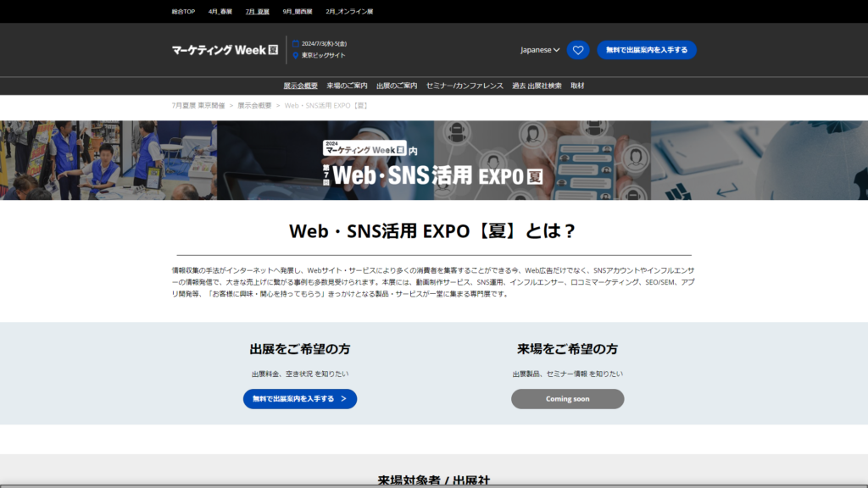
Task: Go to the 4月_春展 tab
Action: click(x=220, y=12)
